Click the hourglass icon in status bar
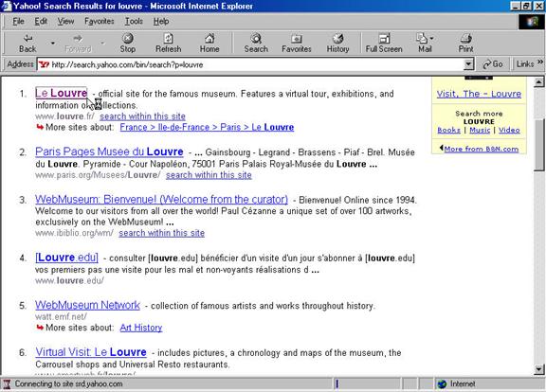546x392 pixels. 7,384
